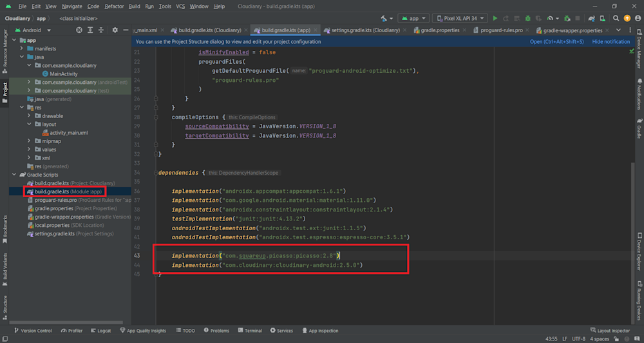Expand the mipmap folder
This screenshot has height=343, width=644.
pyautogui.click(x=29, y=141)
